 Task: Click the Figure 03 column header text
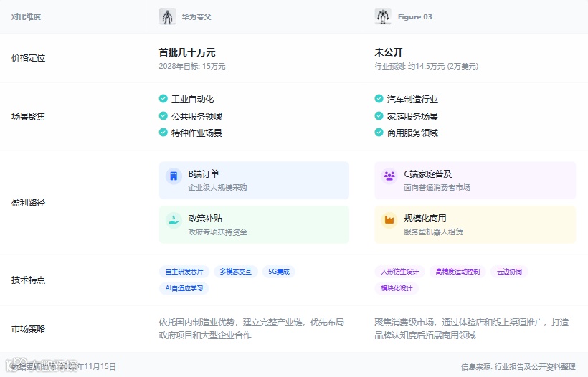(414, 17)
